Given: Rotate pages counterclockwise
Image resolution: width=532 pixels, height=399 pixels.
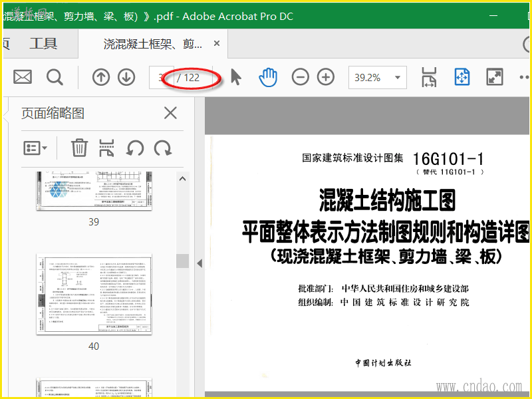Looking at the screenshot, I should pyautogui.click(x=135, y=148).
